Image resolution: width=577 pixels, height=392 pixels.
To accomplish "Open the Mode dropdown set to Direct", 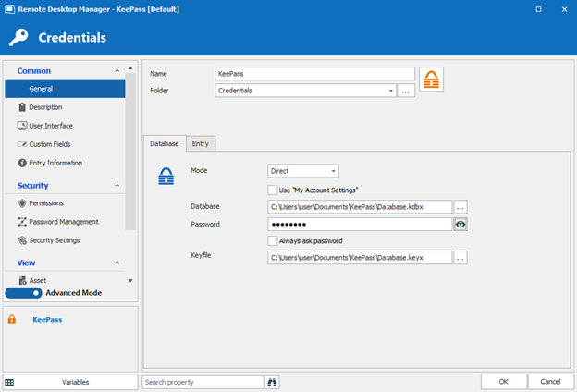I will 303,171.
